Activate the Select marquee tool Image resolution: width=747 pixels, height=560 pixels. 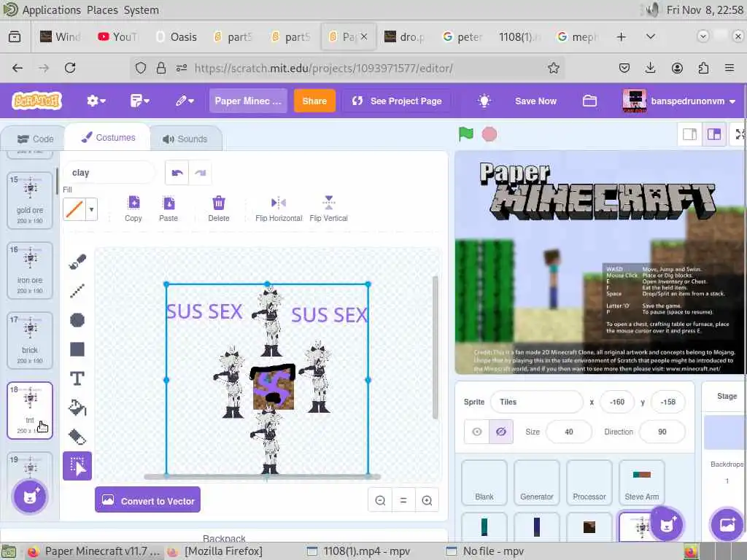77,466
